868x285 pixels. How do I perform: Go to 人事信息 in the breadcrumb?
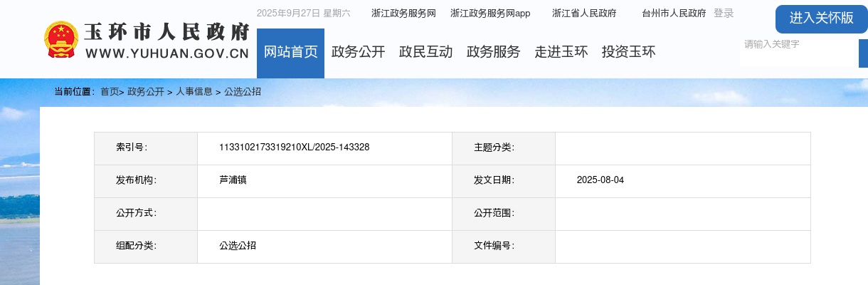click(x=194, y=92)
